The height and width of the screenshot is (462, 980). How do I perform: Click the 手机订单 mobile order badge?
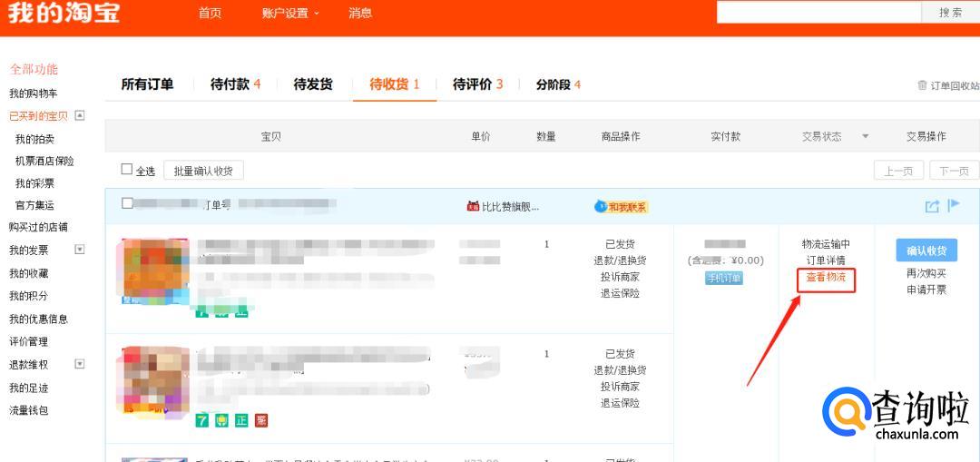pos(724,279)
